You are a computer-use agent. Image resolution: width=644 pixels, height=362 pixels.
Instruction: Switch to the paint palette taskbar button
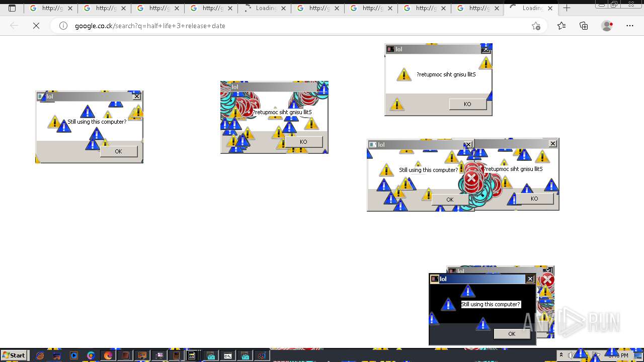[x=262, y=355]
